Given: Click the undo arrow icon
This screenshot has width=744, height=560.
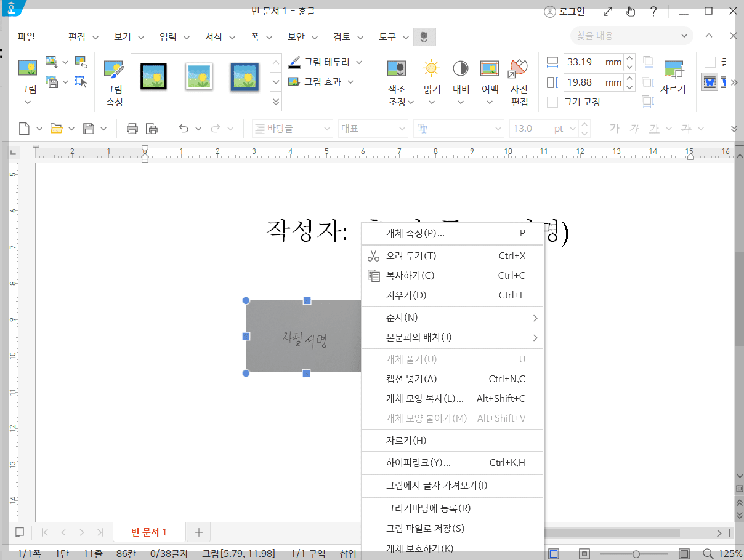Looking at the screenshot, I should (184, 128).
